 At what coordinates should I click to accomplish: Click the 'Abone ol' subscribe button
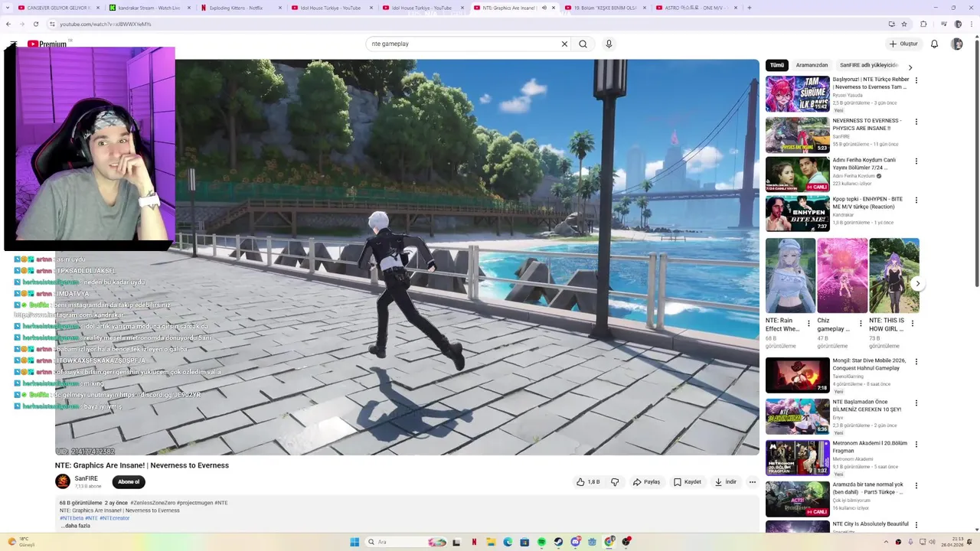tap(129, 482)
